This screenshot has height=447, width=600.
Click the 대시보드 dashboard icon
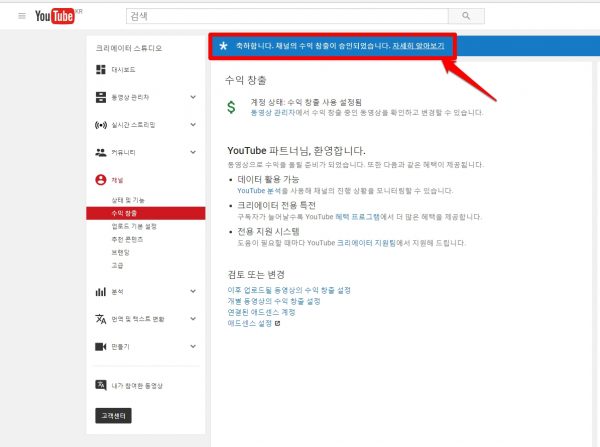pos(101,70)
